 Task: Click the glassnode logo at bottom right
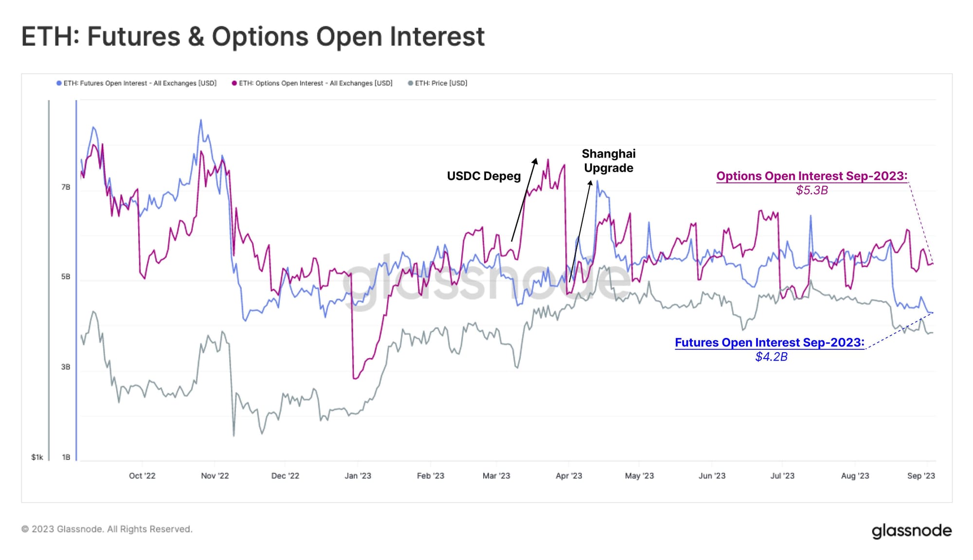912,531
